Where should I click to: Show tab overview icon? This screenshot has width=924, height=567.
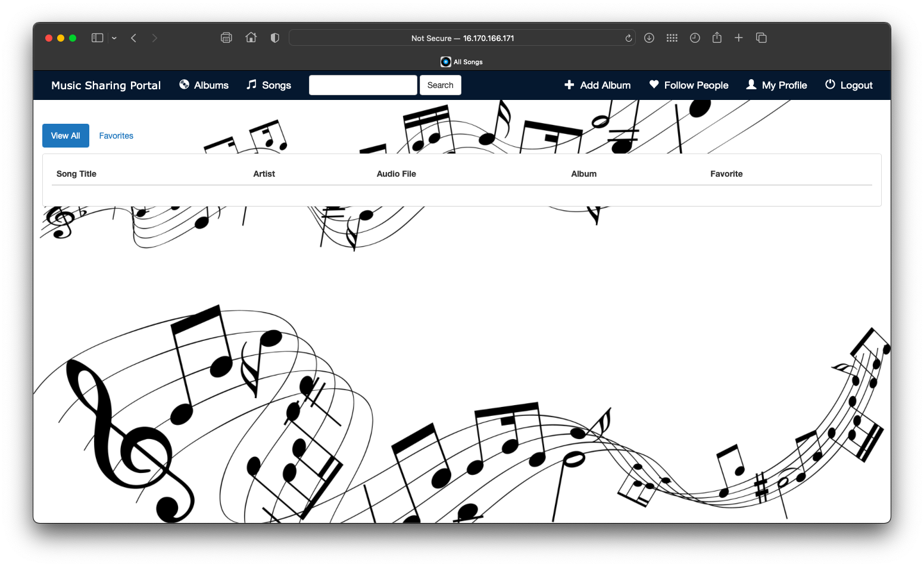coord(761,38)
